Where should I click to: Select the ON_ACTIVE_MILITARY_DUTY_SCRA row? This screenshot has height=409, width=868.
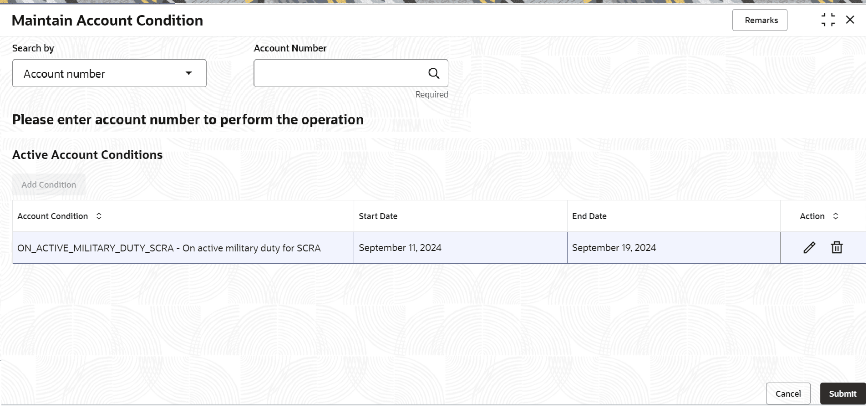[x=439, y=248]
